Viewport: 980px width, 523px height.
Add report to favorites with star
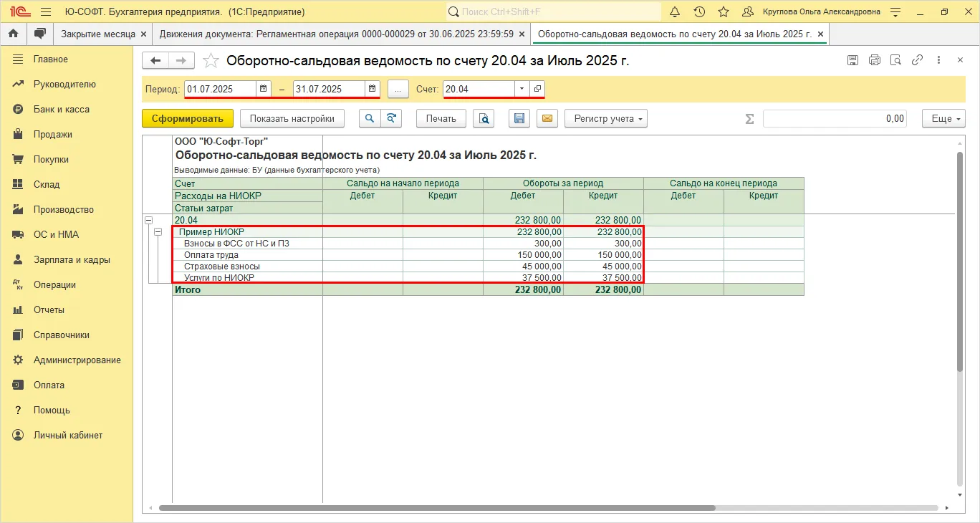[x=211, y=61]
